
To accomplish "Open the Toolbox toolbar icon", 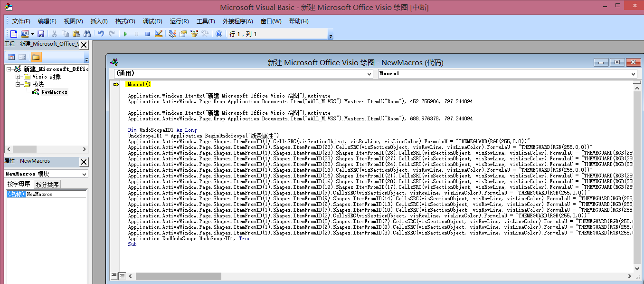I will coord(205,34).
